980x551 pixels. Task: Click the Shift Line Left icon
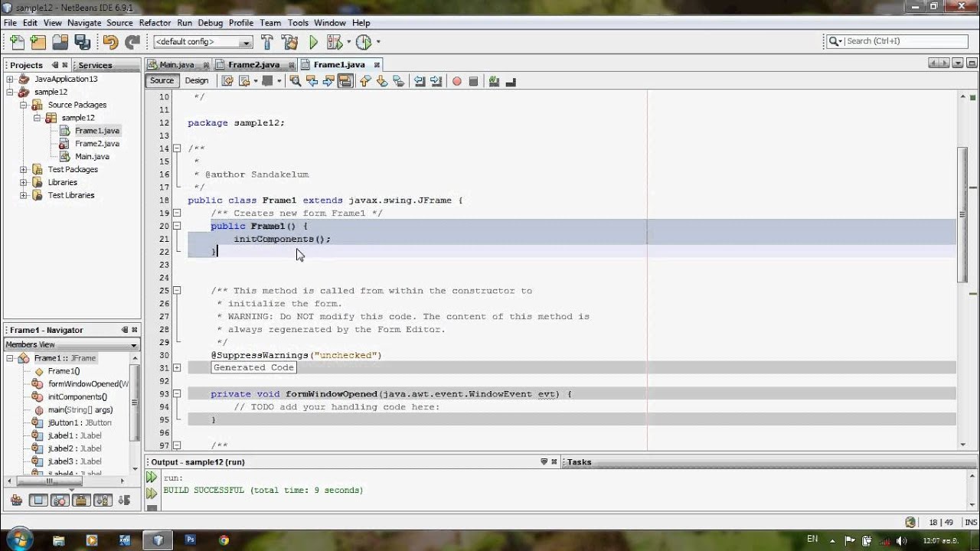click(420, 81)
